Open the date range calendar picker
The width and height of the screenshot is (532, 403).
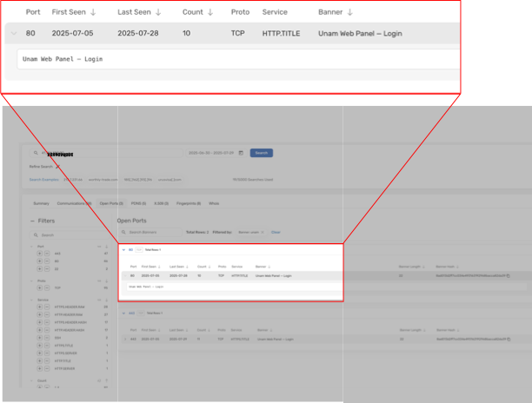tap(241, 153)
